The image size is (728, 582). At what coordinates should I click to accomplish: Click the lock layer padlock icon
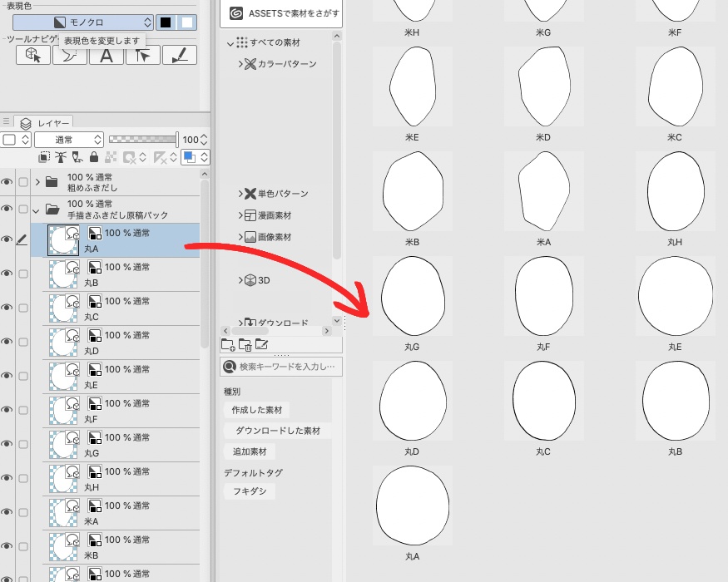[94, 156]
